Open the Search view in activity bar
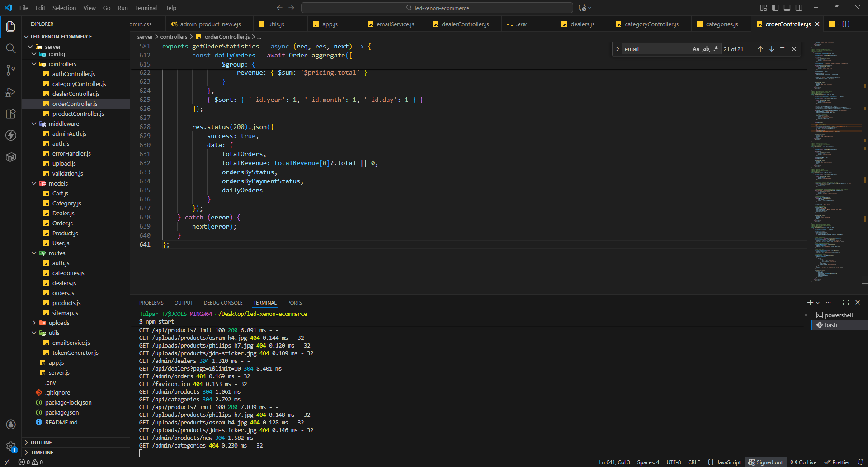The image size is (868, 467). [x=11, y=48]
